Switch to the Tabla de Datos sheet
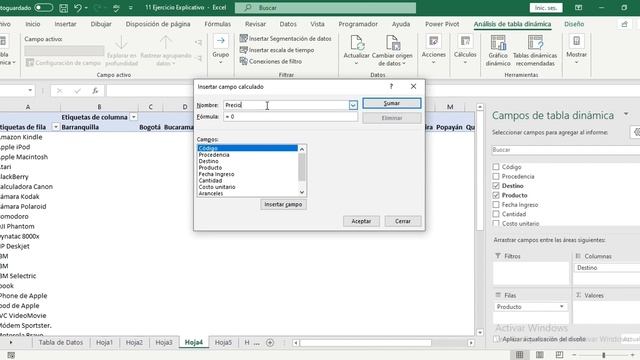This screenshot has width=640, height=360. (60, 342)
